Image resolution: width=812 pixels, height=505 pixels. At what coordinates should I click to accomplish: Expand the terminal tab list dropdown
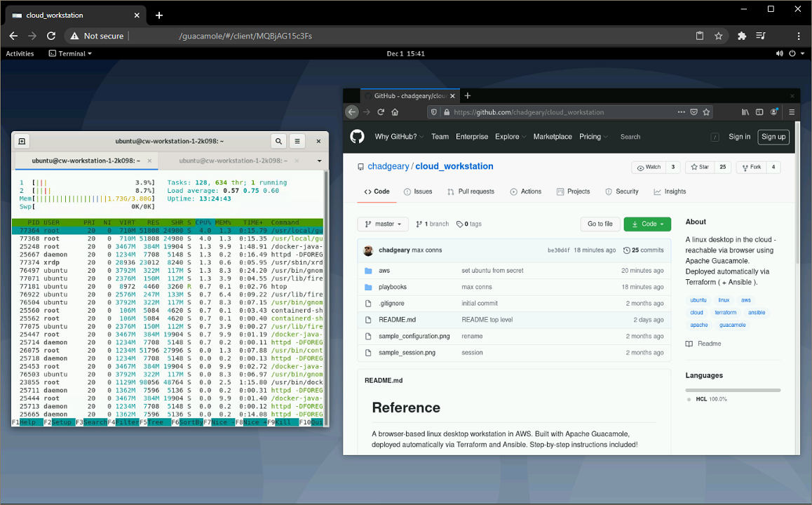[319, 161]
